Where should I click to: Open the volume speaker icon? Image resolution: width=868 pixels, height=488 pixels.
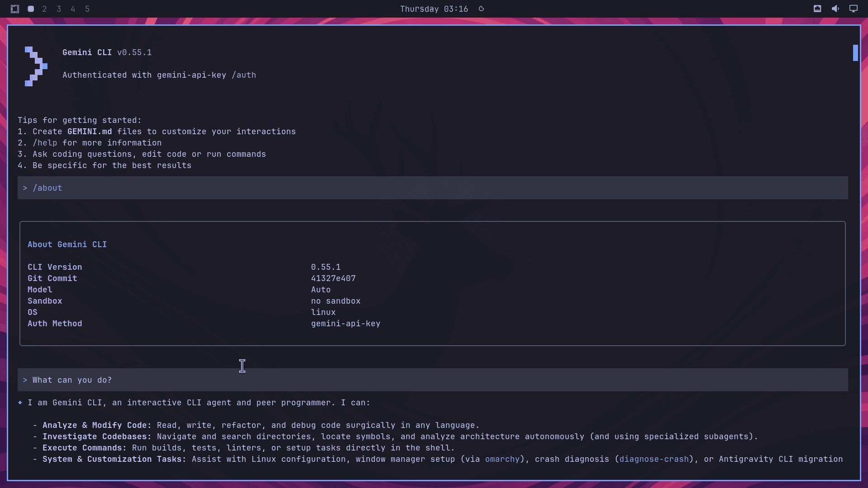[x=835, y=9]
